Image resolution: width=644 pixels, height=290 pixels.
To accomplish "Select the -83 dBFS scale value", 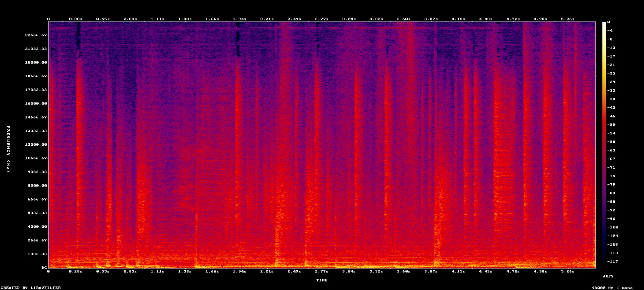I will tap(611, 193).
